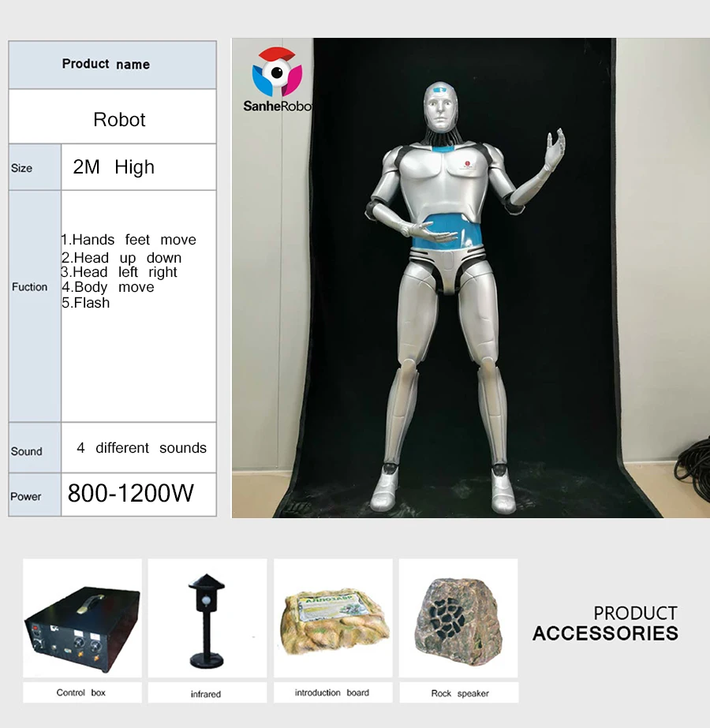Click the 'Sound' label cell
Screen dimensions: 710x728
(x=35, y=447)
